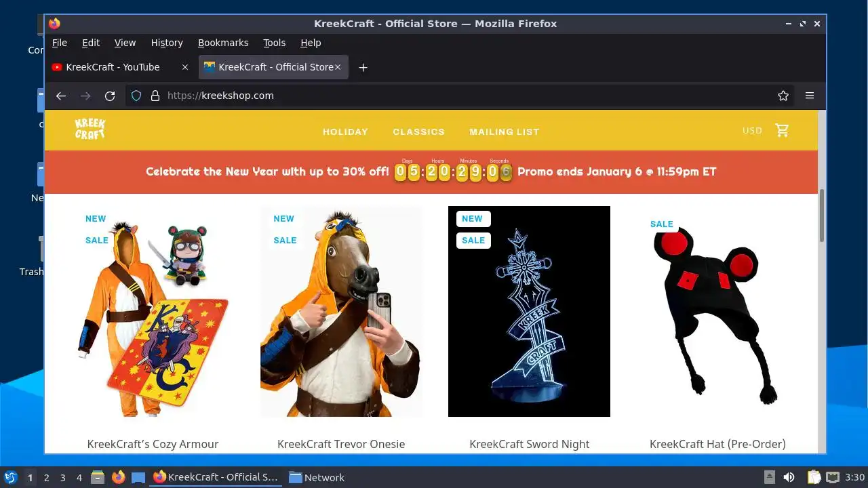Click the New Year promo banner text

coord(267,171)
